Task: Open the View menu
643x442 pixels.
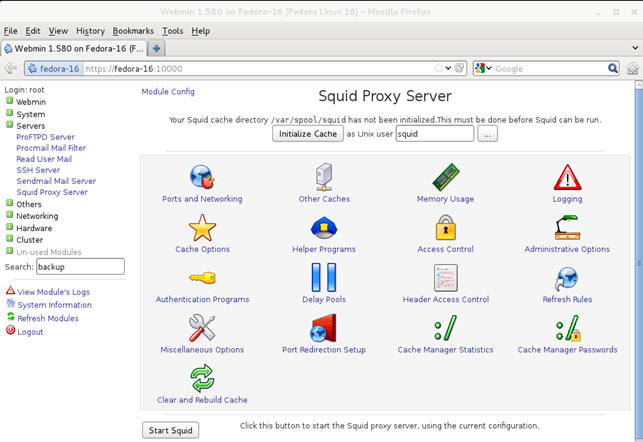Action: pyautogui.click(x=58, y=31)
